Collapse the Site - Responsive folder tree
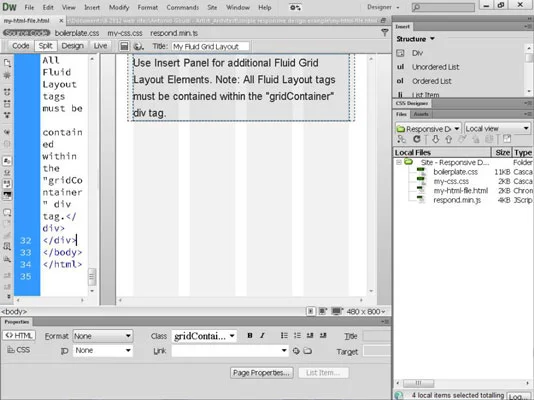This screenshot has height=400, width=534. (x=398, y=162)
